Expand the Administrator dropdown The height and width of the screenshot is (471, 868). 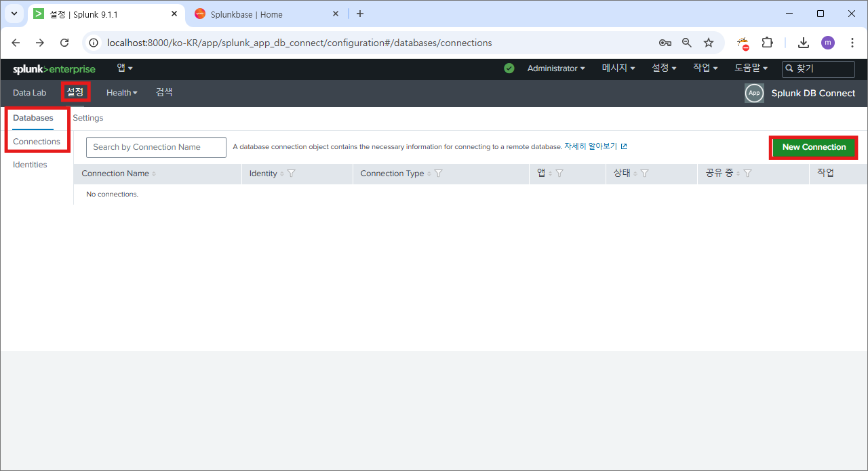tap(556, 68)
